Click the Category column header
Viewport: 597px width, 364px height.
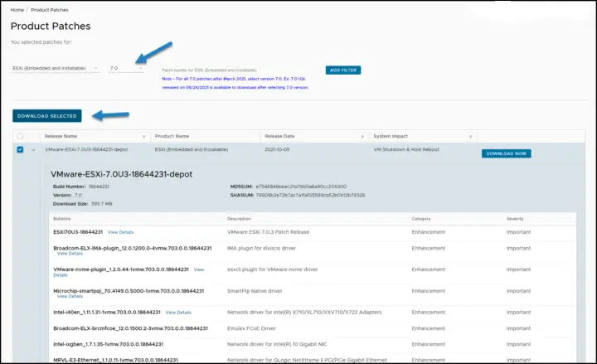click(x=421, y=219)
